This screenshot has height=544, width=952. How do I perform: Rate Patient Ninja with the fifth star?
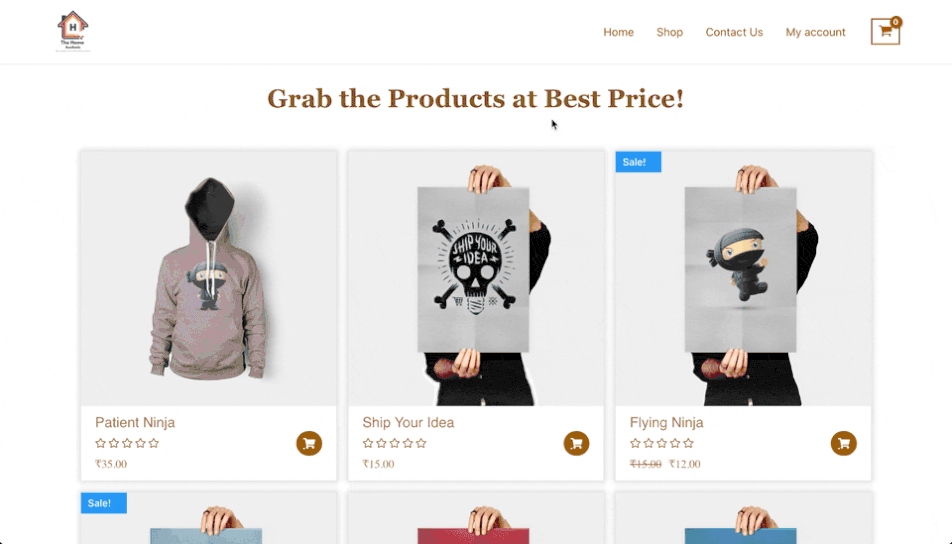[x=154, y=443]
